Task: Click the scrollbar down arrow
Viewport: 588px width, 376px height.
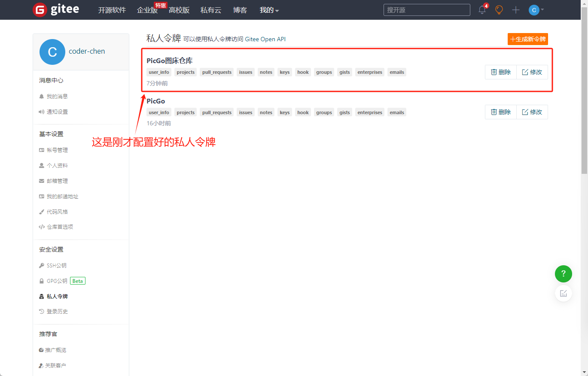Action: point(584,372)
